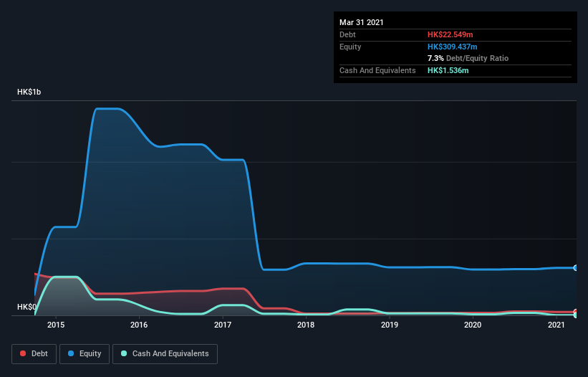588x377 pixels.
Task: Click the Mar 31 2021 tooltip date
Action: pyautogui.click(x=362, y=22)
